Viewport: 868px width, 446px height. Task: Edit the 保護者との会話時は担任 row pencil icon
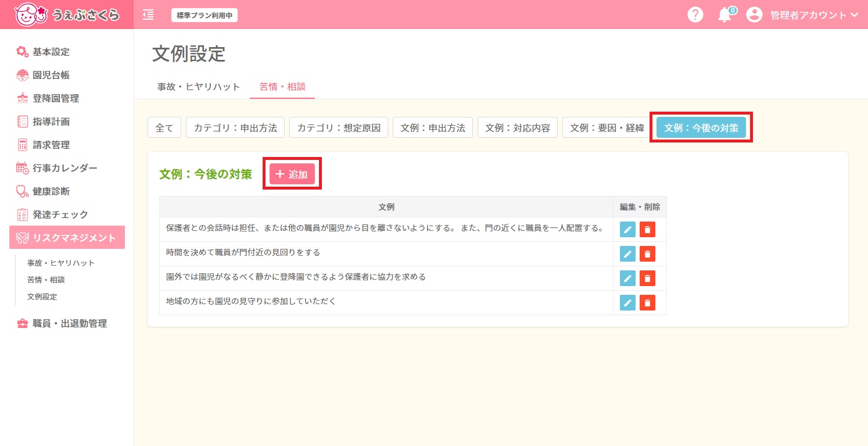pos(627,230)
